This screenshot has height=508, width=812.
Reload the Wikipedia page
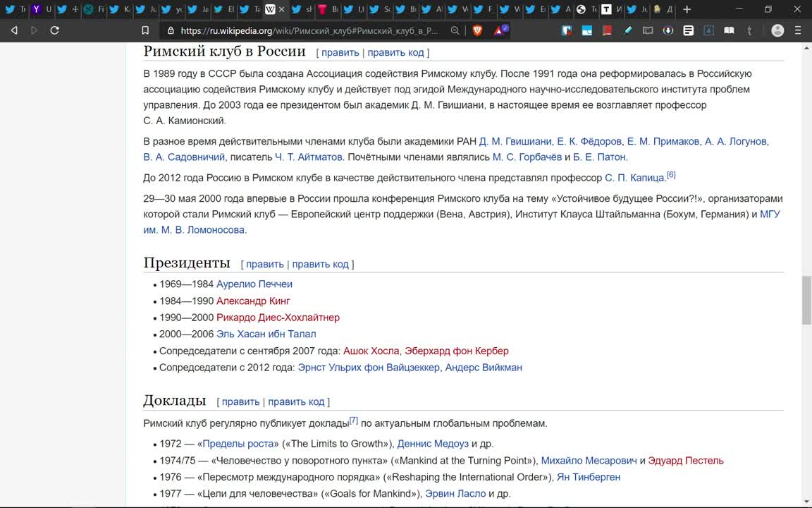54,30
